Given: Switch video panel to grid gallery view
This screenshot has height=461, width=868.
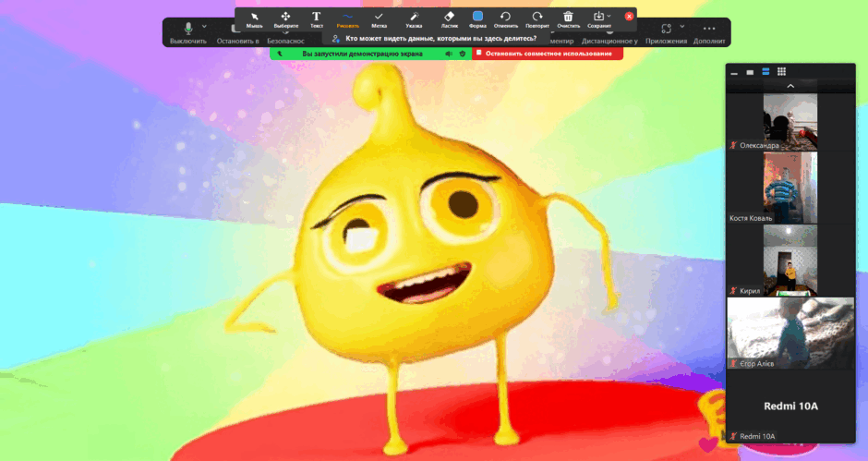Looking at the screenshot, I should click(781, 71).
